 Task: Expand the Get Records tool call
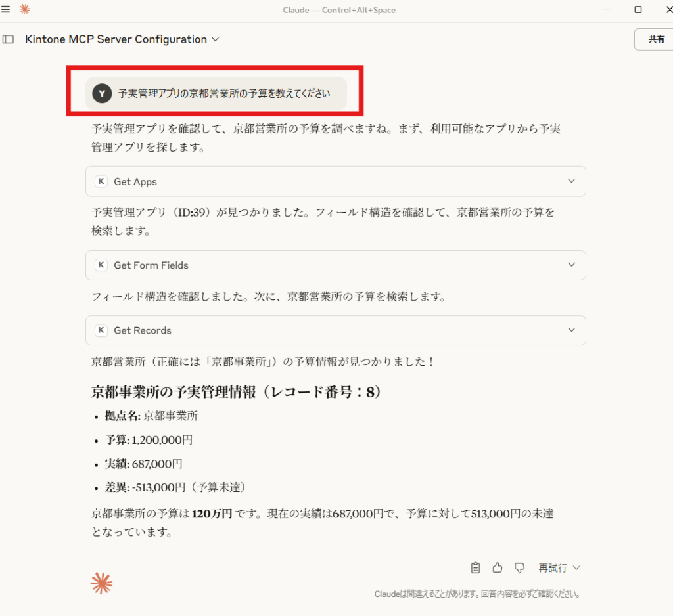[336, 330]
